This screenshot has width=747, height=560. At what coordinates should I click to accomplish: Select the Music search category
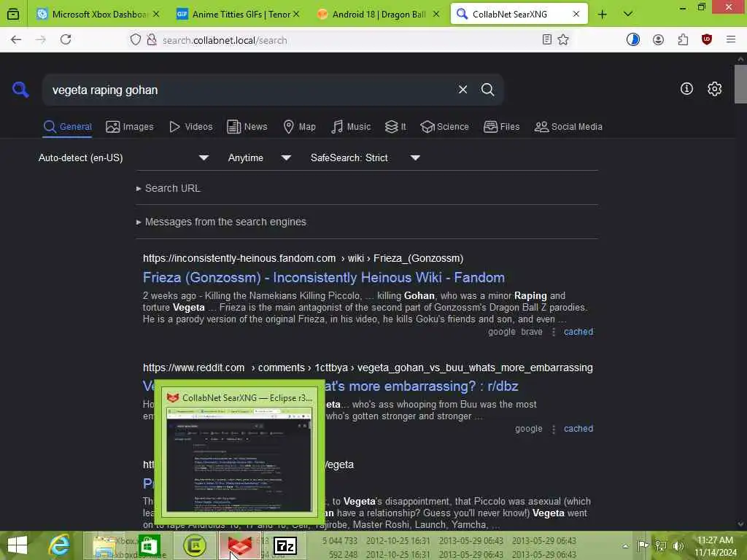[x=351, y=127]
